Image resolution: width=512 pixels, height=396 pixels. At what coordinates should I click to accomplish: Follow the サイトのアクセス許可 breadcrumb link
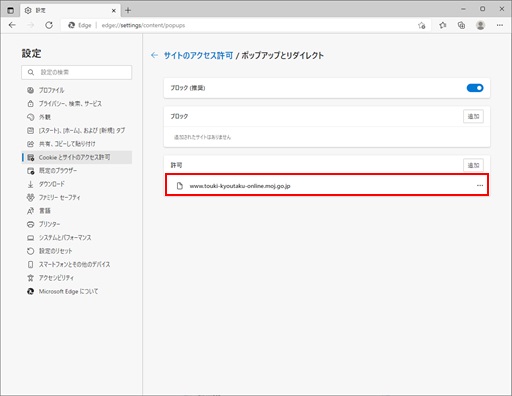(x=198, y=55)
